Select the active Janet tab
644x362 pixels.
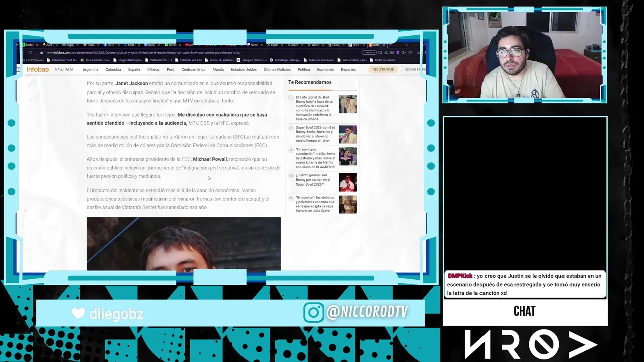(x=376, y=45)
